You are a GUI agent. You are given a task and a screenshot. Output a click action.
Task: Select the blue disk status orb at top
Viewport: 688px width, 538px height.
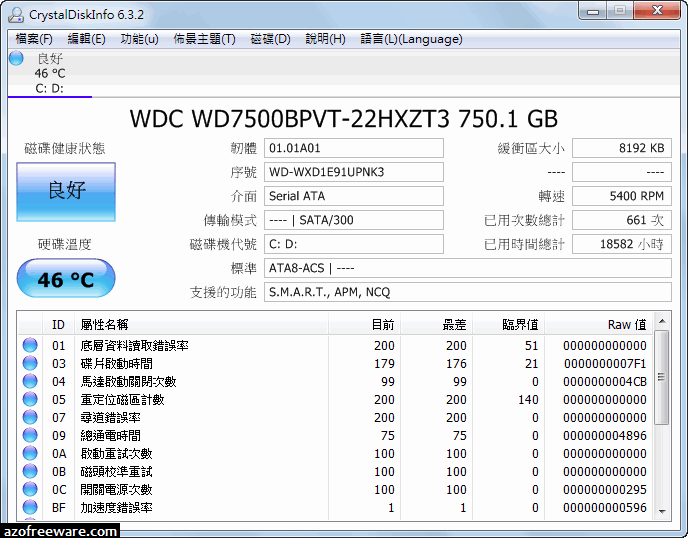(16, 58)
